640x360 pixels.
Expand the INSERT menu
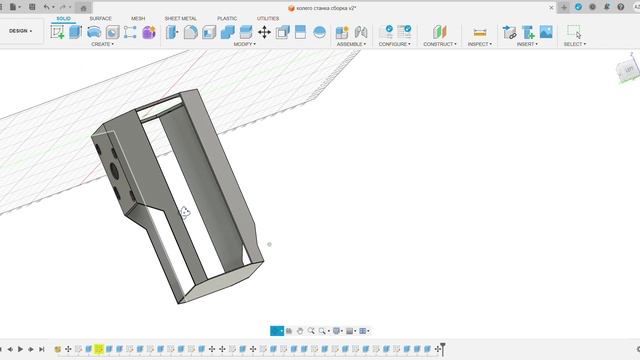pyautogui.click(x=527, y=44)
